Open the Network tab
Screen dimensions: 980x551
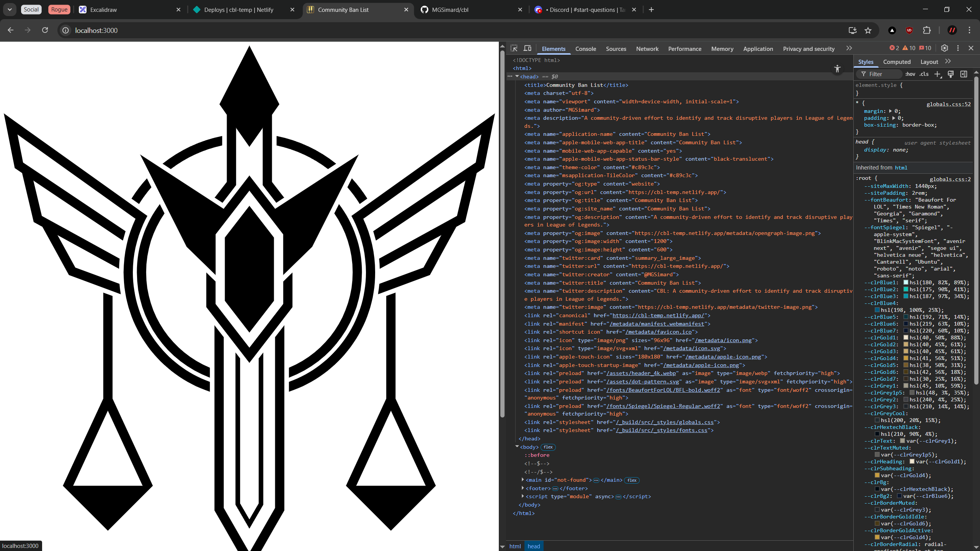click(x=647, y=49)
